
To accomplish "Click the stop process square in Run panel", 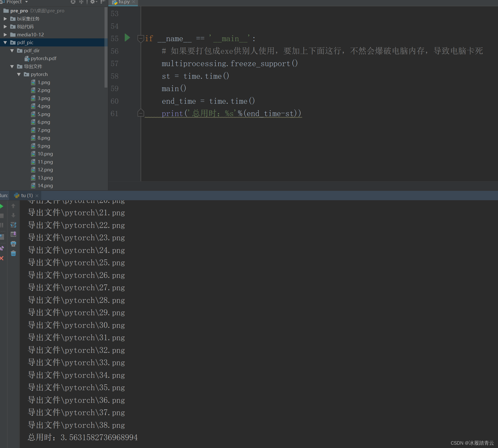I will pyautogui.click(x=2, y=216).
